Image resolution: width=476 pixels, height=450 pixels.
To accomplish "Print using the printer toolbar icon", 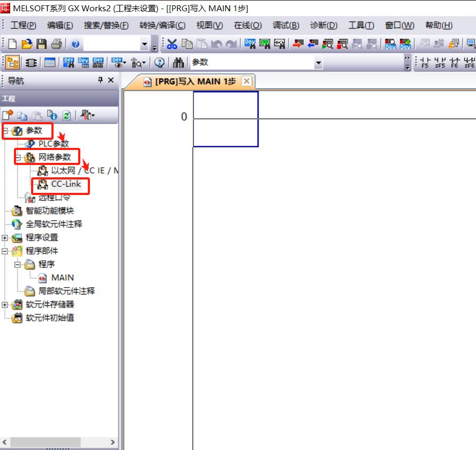I will [x=56, y=44].
